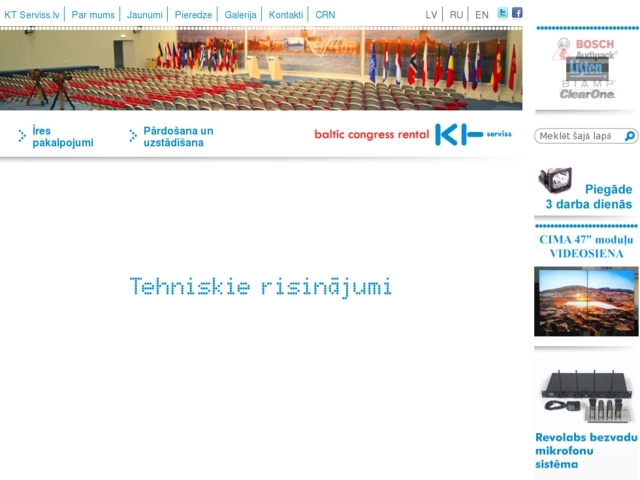This screenshot has height=480, width=640.
Task: Click the projector lamp image
Action: coord(555,180)
